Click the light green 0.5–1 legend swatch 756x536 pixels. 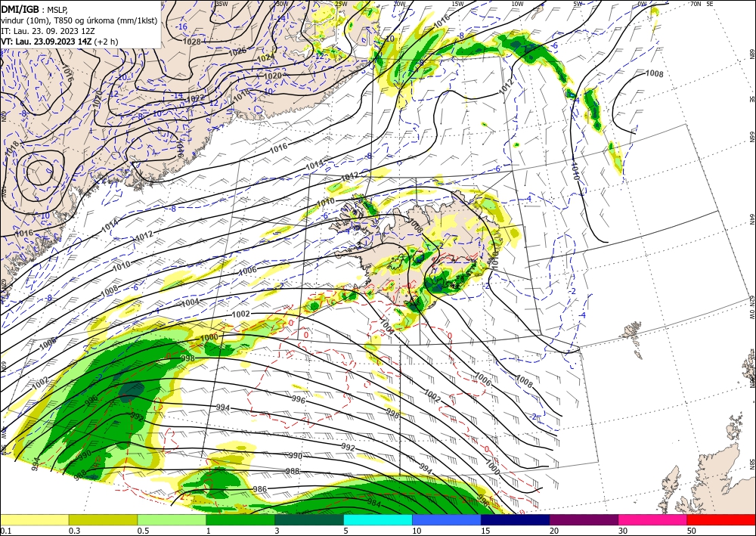172,519
